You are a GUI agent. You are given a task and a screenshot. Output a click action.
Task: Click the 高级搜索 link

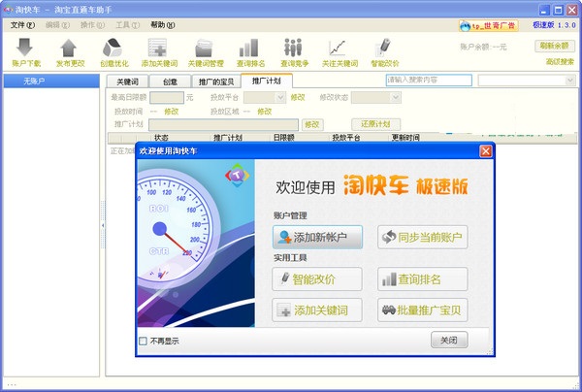560,62
